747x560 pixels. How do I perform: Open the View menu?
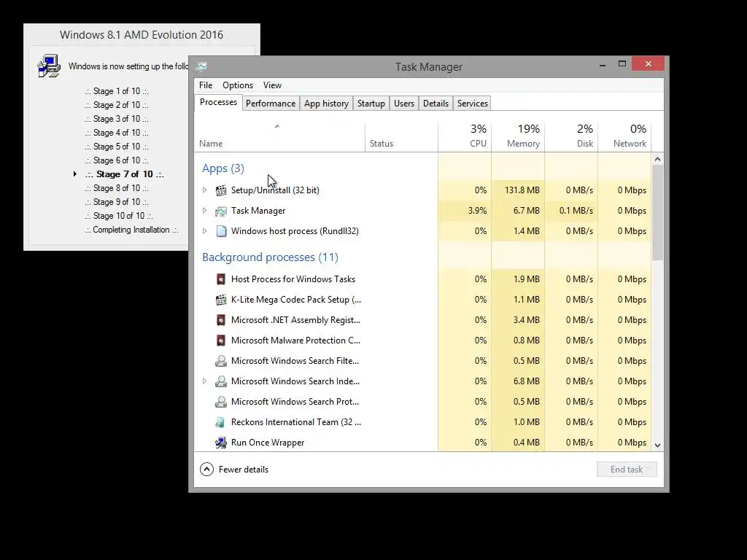[x=272, y=85]
